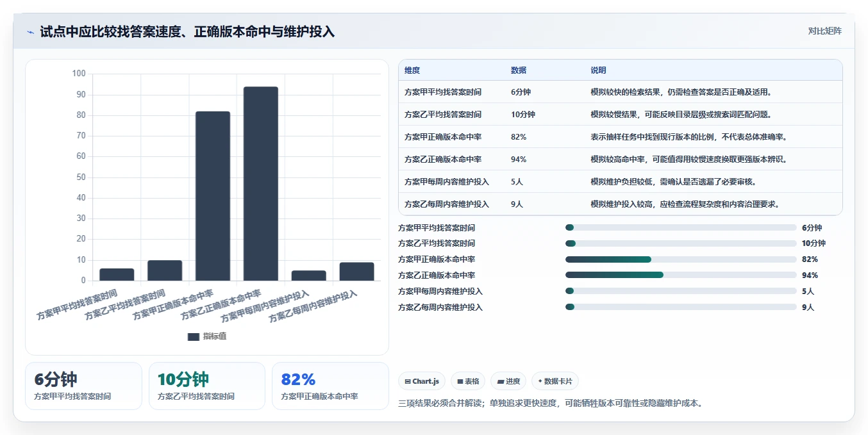Click the 方案乙每周内容维护投入 9人 progress bar
868x435 pixels.
[x=681, y=307]
